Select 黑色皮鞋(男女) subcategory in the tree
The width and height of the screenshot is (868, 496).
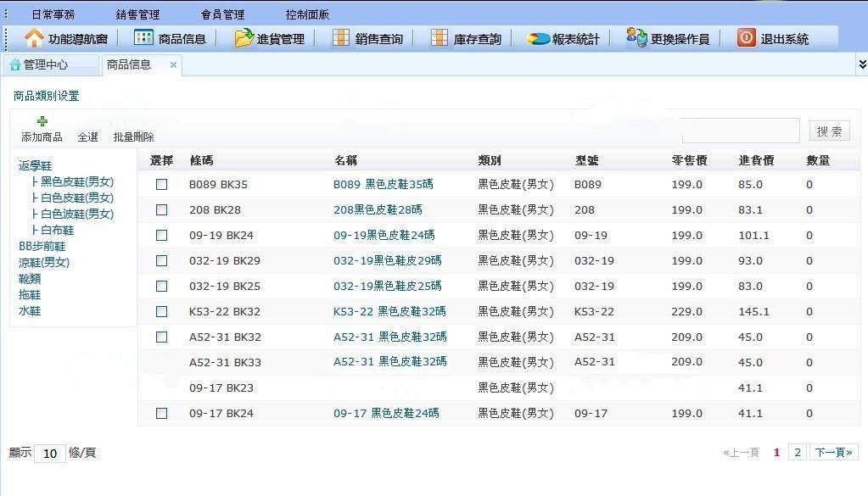tap(77, 181)
